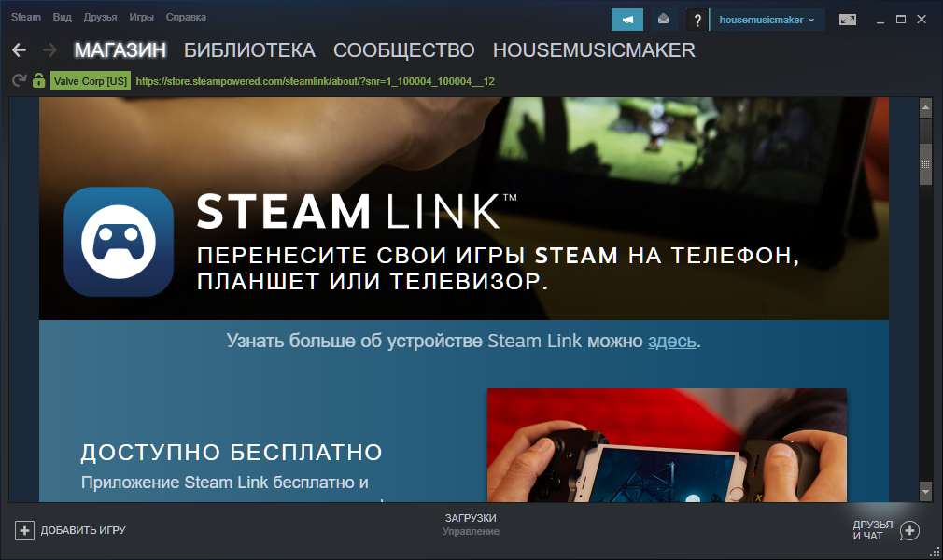The image size is (943, 560).
Task: Click the Управление text under downloads
Action: (x=471, y=532)
